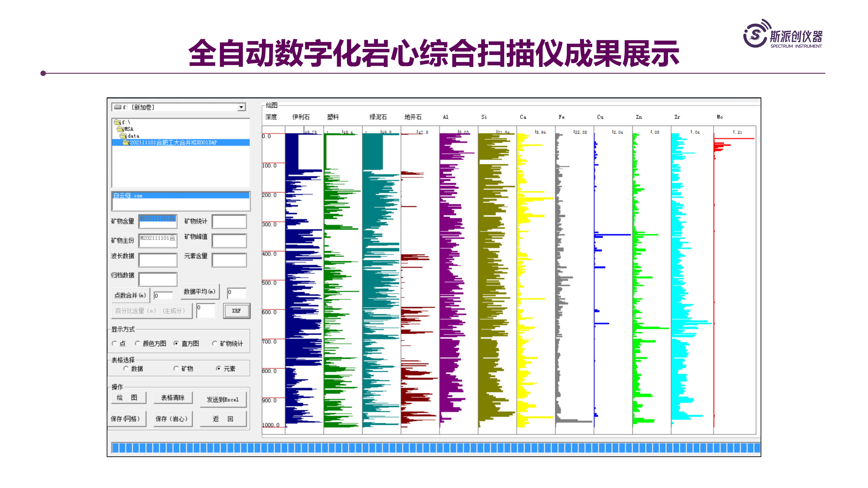Click the 塑料 column header

(x=333, y=117)
